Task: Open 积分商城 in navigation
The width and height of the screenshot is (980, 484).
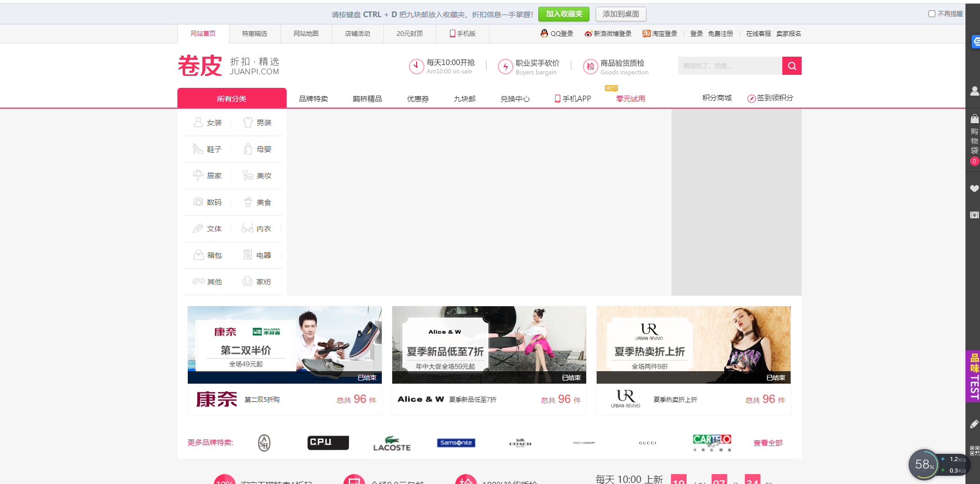Action: pos(717,98)
